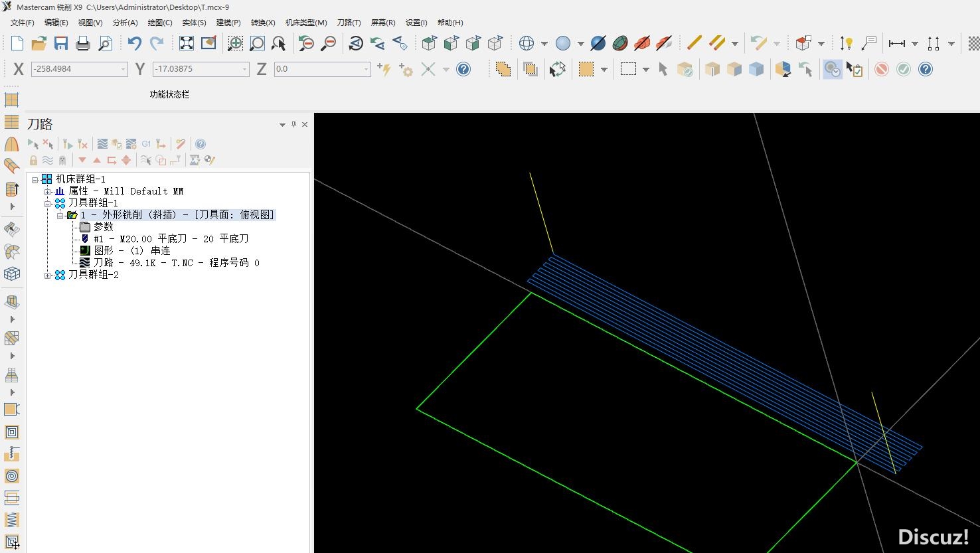Screen dimensions: 980x553
Task: Click the AutoCursor fast point icon
Action: 384,69
